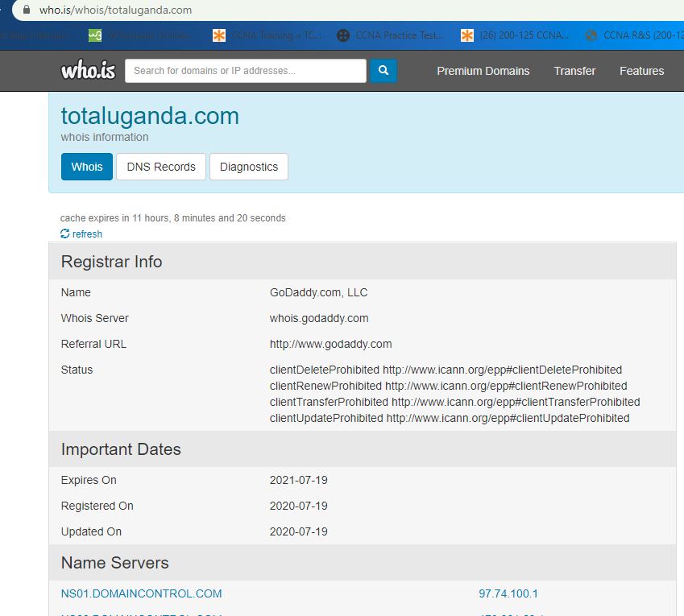Open NS01.DOMAINCONTROL.COM name server link
The image size is (684, 616).
pos(141,593)
